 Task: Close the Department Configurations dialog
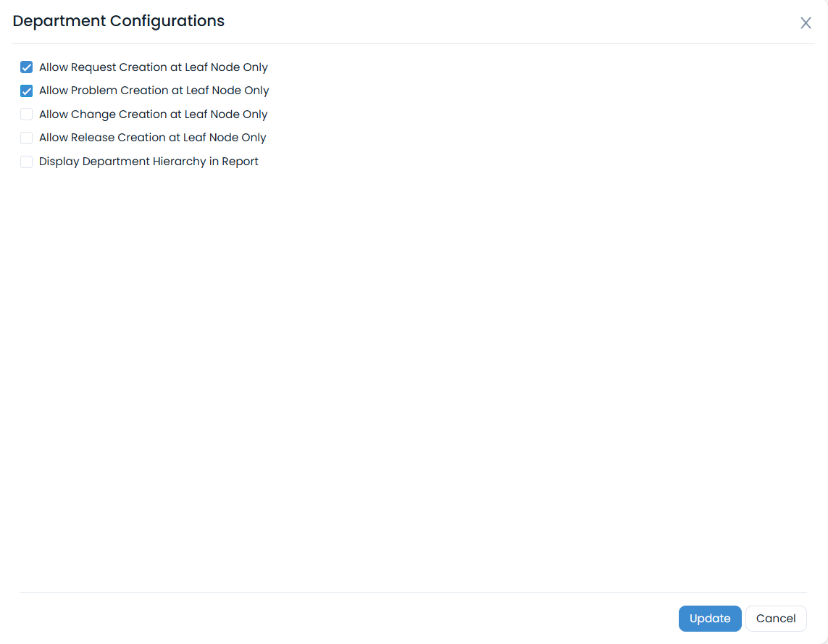point(806,23)
